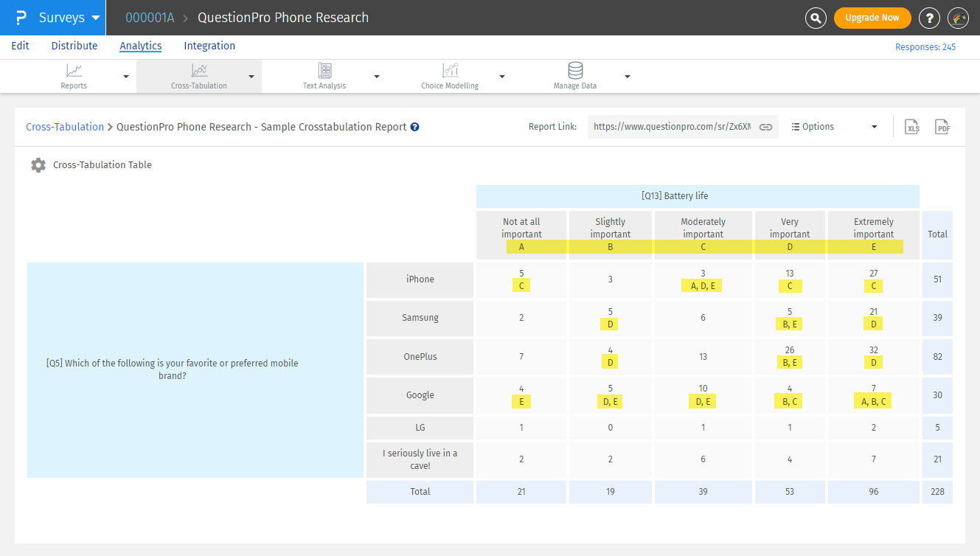Click help icon beside report title
The image size is (980, 556).
click(414, 127)
